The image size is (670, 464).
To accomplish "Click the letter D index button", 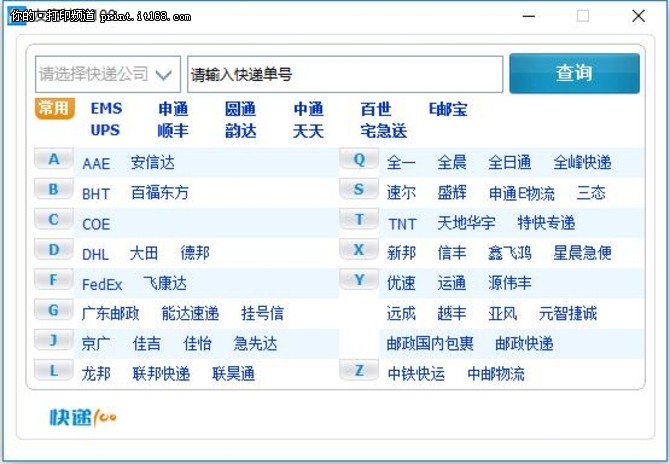I will click(53, 250).
